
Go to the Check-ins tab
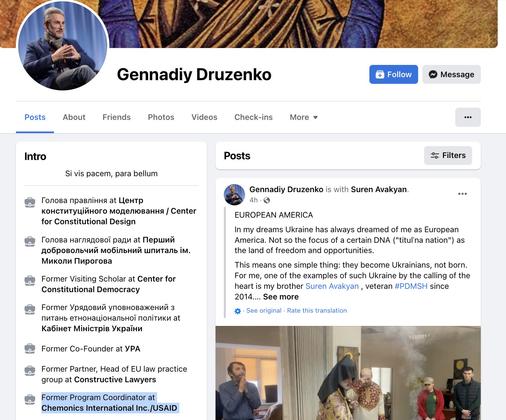(x=253, y=117)
